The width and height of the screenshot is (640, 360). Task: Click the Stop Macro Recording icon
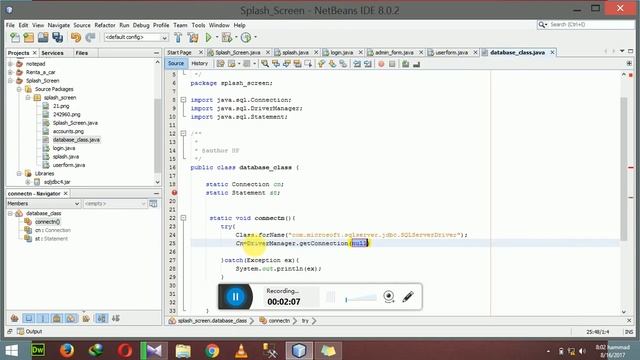point(392,64)
